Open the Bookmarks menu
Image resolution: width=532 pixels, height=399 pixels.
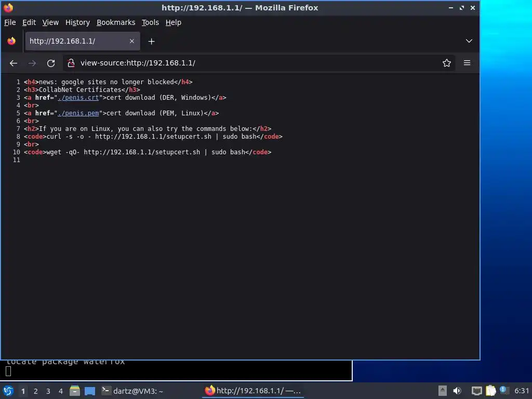point(116,22)
